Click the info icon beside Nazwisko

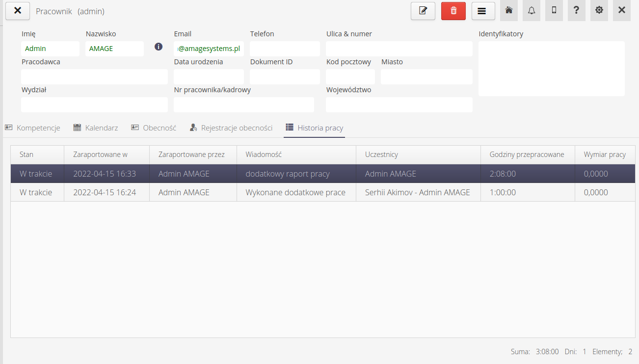(159, 47)
